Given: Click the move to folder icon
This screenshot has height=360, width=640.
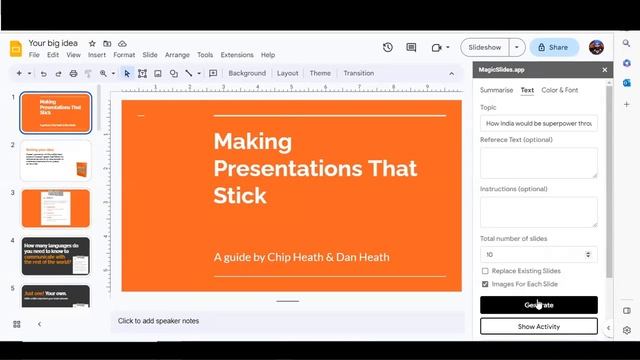Looking at the screenshot, I should point(107,43).
